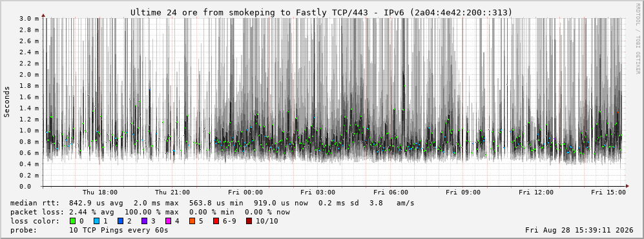Click the magenta loss color 4 swatch
Viewport: 644px width, 239px height.
coord(168,222)
